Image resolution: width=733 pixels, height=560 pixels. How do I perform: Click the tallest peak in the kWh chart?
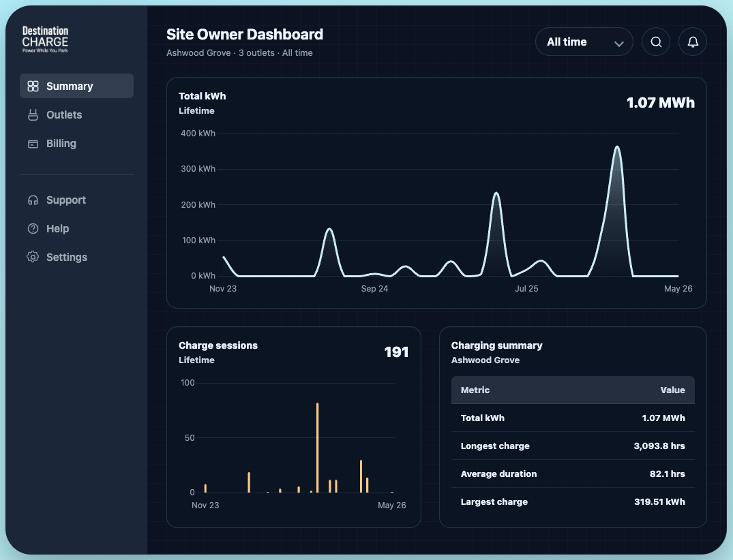tap(617, 148)
